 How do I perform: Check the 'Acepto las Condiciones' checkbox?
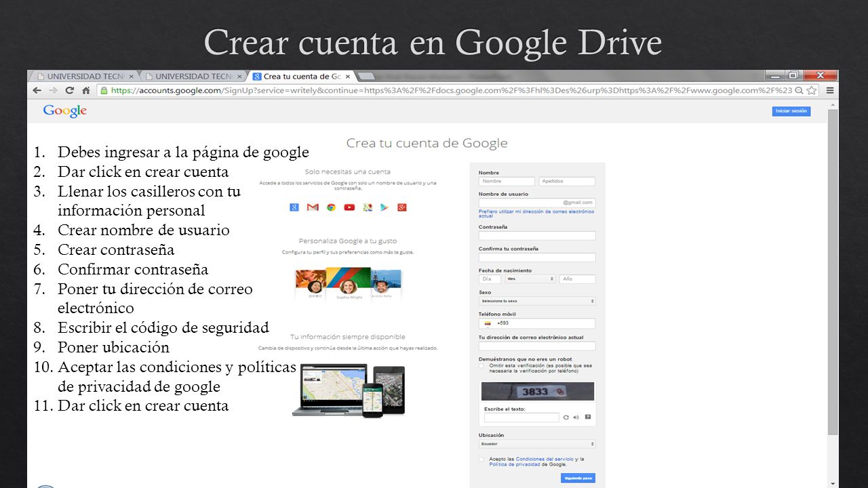point(481,460)
